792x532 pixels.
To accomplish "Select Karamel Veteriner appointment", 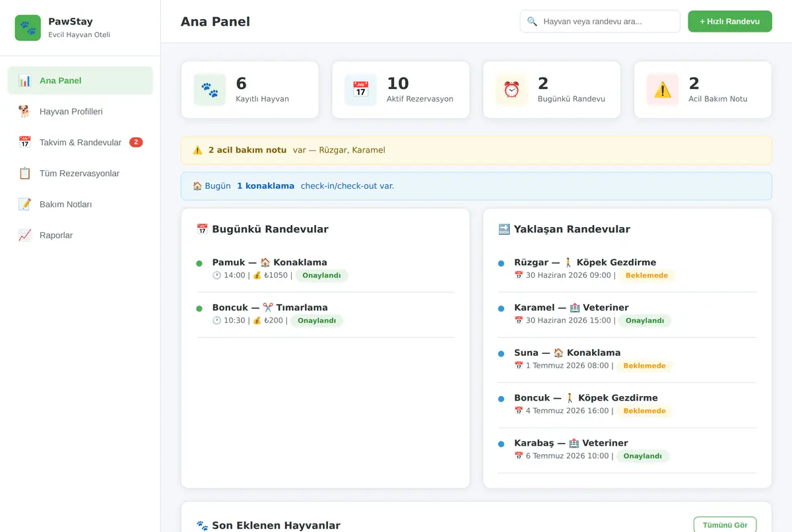I will (627, 315).
